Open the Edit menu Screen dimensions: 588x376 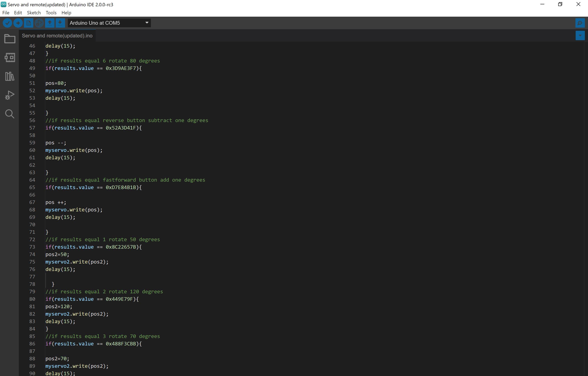pos(18,13)
